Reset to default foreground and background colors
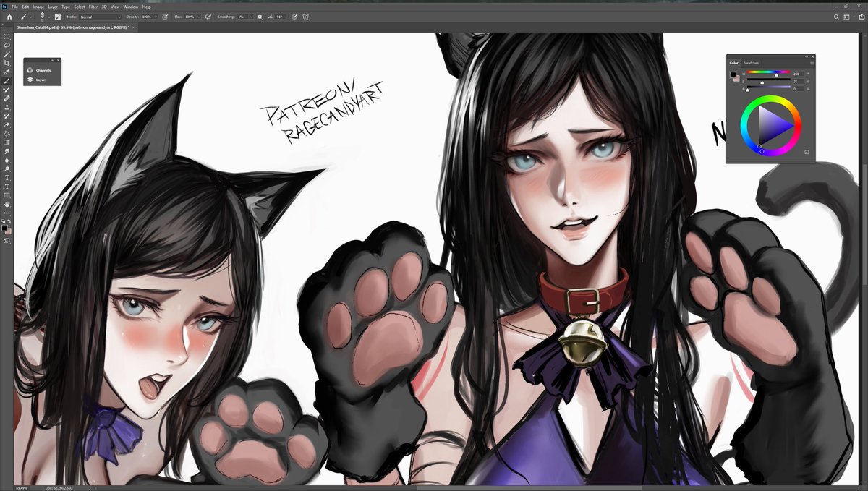The width and height of the screenshot is (868, 491). tap(4, 221)
